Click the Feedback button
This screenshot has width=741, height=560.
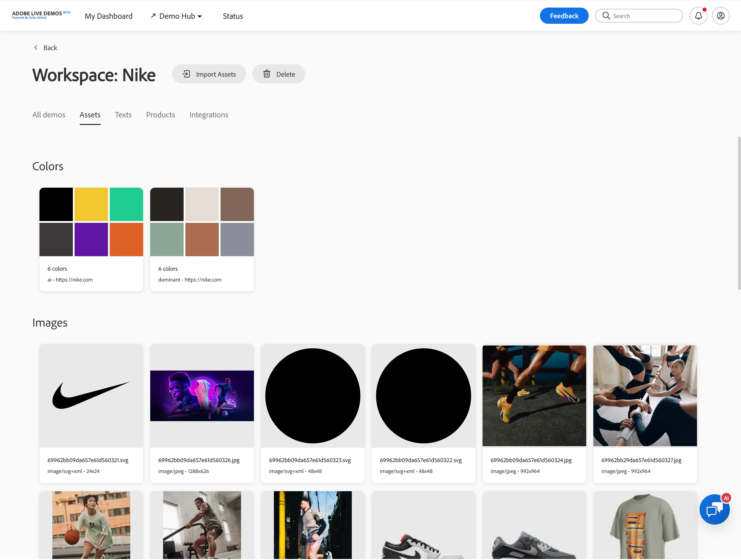pos(564,16)
